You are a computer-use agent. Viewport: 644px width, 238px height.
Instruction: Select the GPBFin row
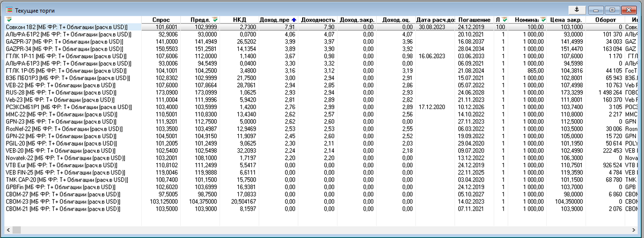point(322,186)
